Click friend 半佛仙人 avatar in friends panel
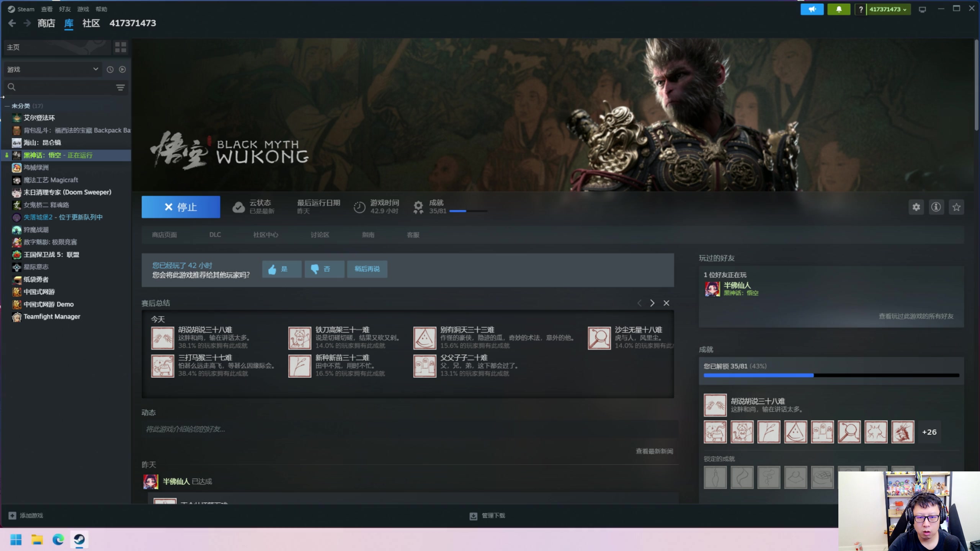This screenshot has height=551, width=980. coord(712,289)
